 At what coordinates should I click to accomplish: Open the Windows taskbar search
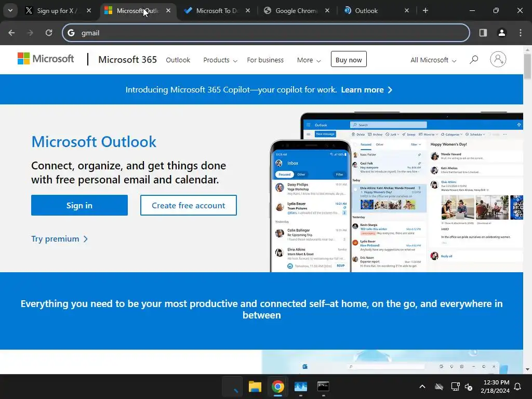(232, 387)
